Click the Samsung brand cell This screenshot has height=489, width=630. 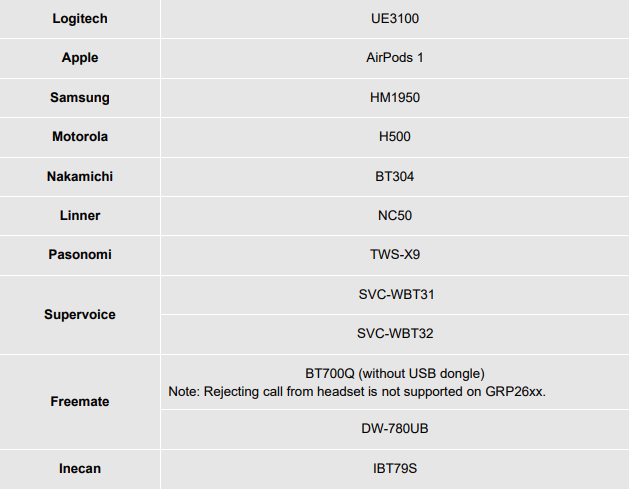tap(80, 97)
